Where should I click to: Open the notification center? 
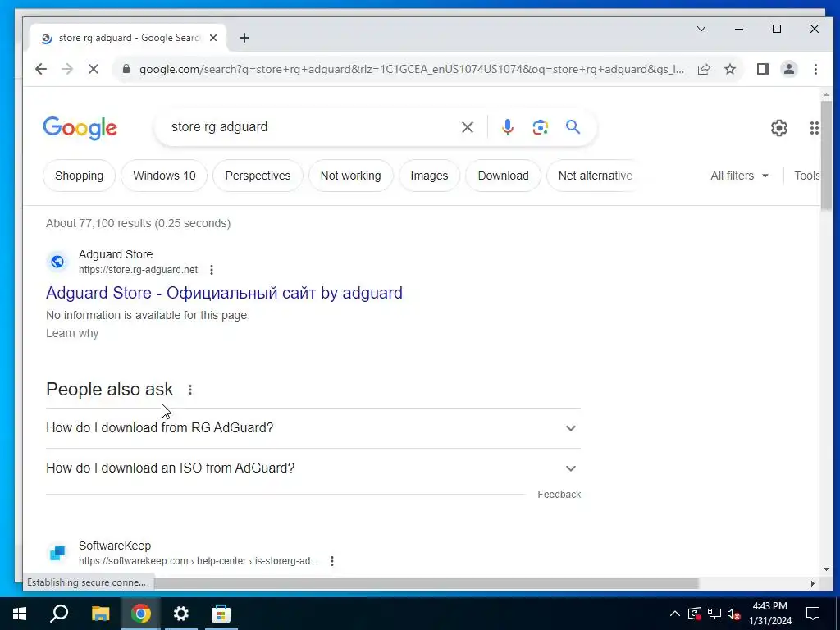pos(813,614)
